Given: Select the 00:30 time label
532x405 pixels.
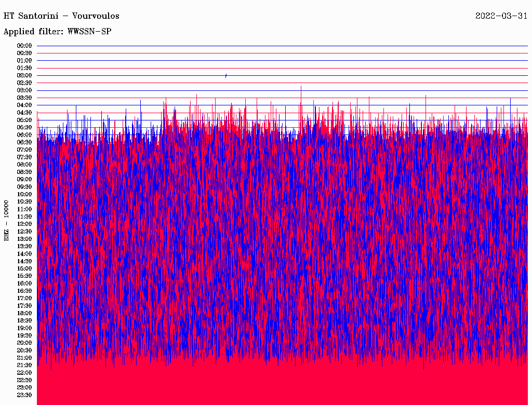Looking at the screenshot, I should tap(24, 53).
